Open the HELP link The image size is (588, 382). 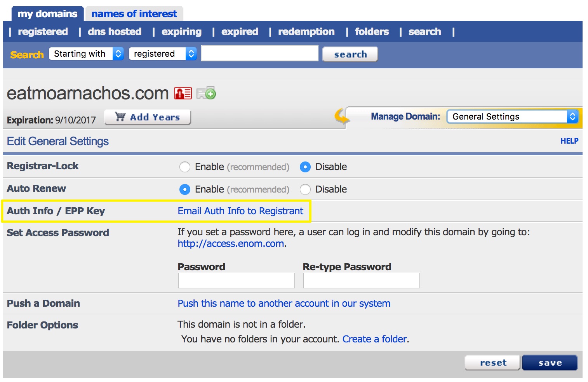pos(569,141)
